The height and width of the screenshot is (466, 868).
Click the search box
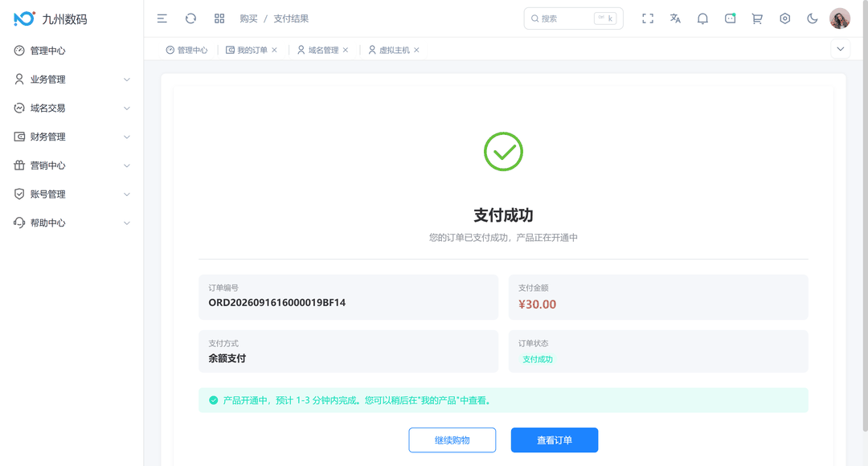point(574,18)
